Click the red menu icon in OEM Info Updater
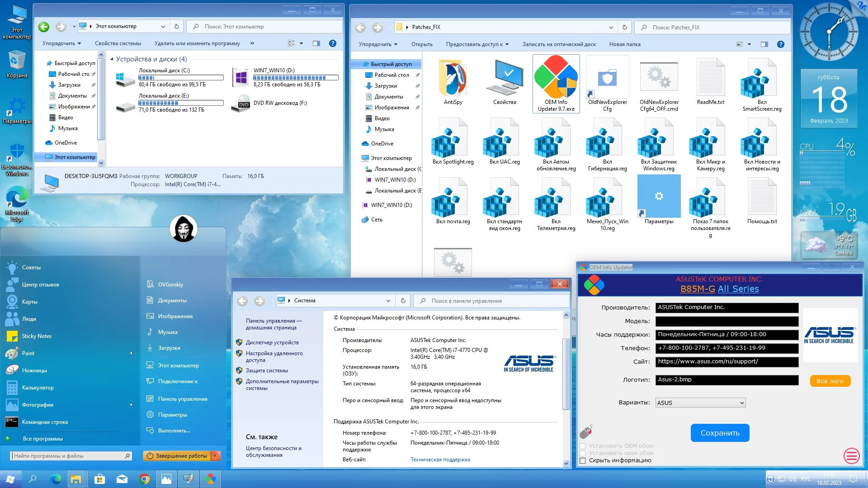This screenshot has height=488, width=868. tap(851, 455)
